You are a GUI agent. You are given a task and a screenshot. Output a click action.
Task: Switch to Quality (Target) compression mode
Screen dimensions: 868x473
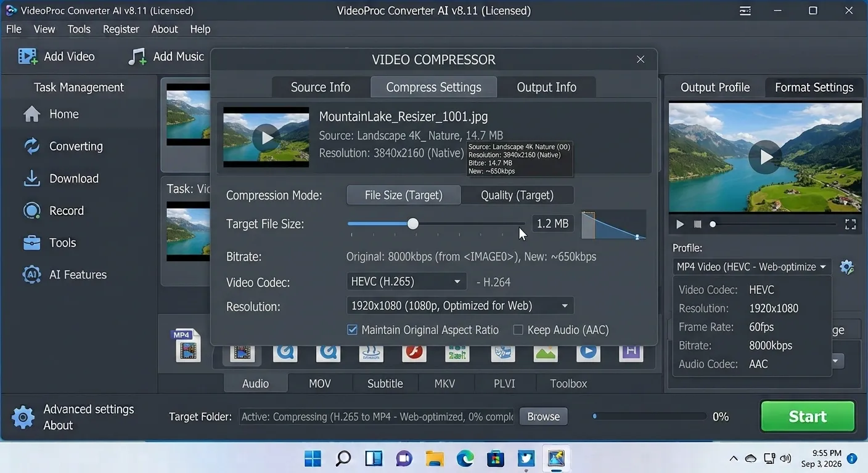click(x=517, y=195)
